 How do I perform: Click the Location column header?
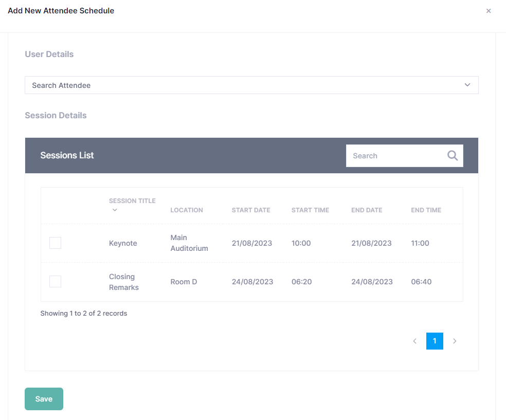[x=187, y=210]
